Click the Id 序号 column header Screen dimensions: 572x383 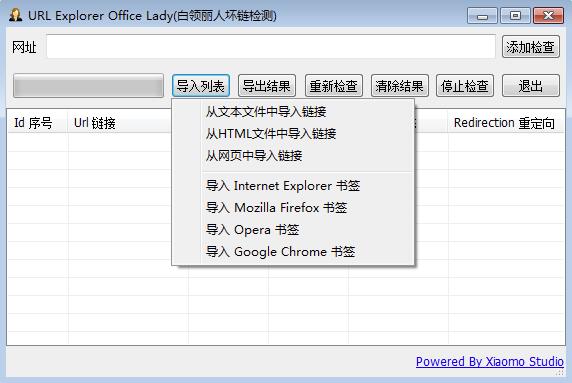38,123
